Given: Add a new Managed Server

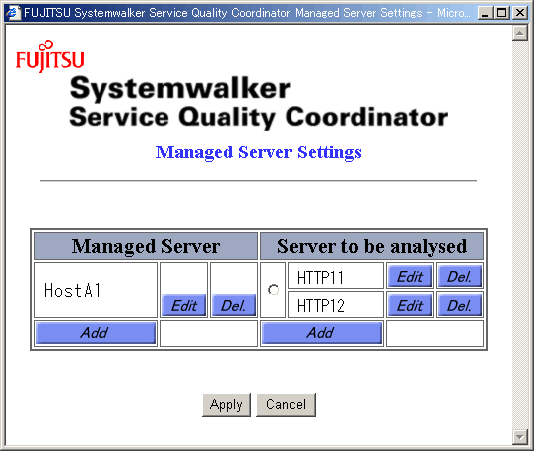Looking at the screenshot, I should pos(96,333).
